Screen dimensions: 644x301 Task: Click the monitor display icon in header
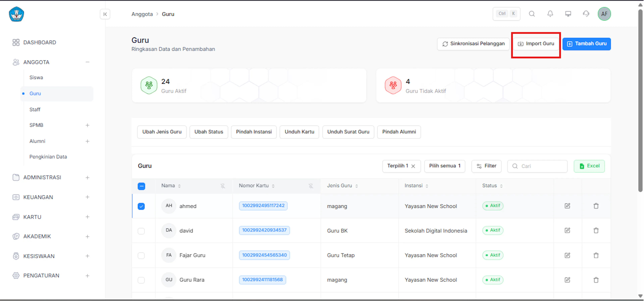click(x=568, y=14)
